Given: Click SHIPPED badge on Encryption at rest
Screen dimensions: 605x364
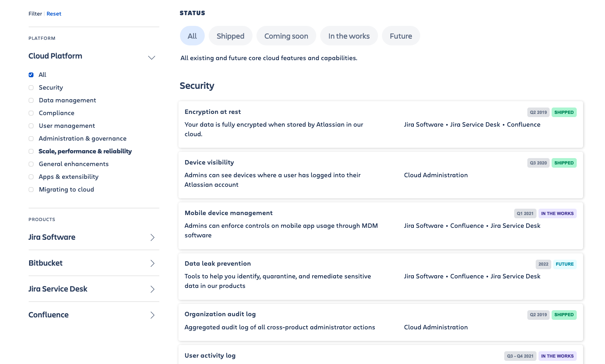Looking at the screenshot, I should click(564, 112).
